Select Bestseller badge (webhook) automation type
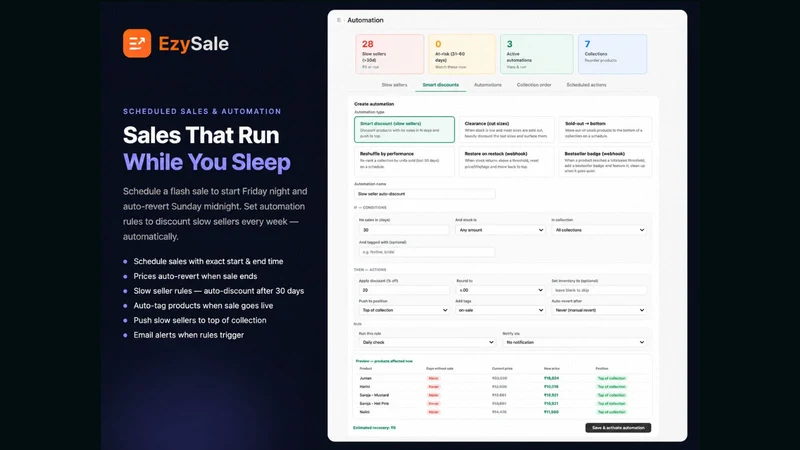This screenshot has width=800, height=450. click(605, 162)
